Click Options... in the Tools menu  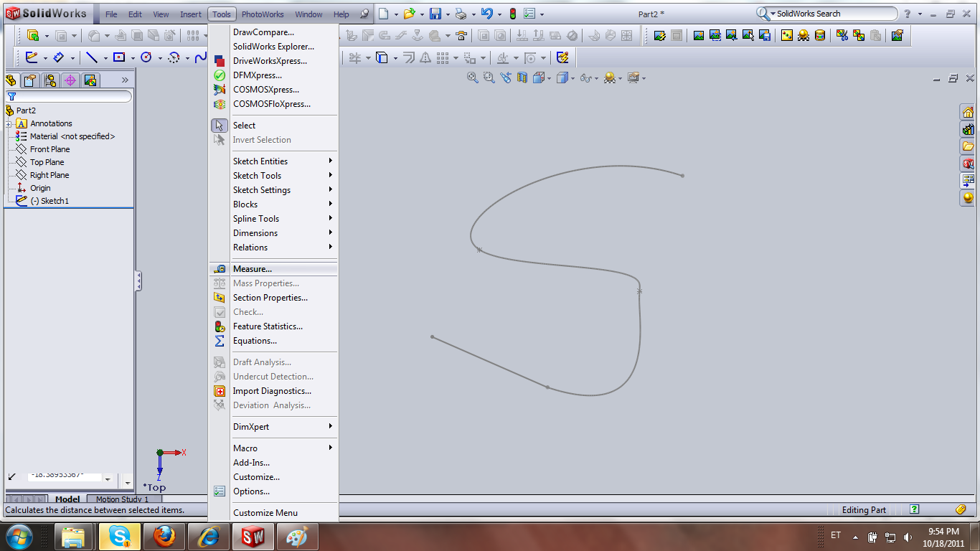point(251,491)
